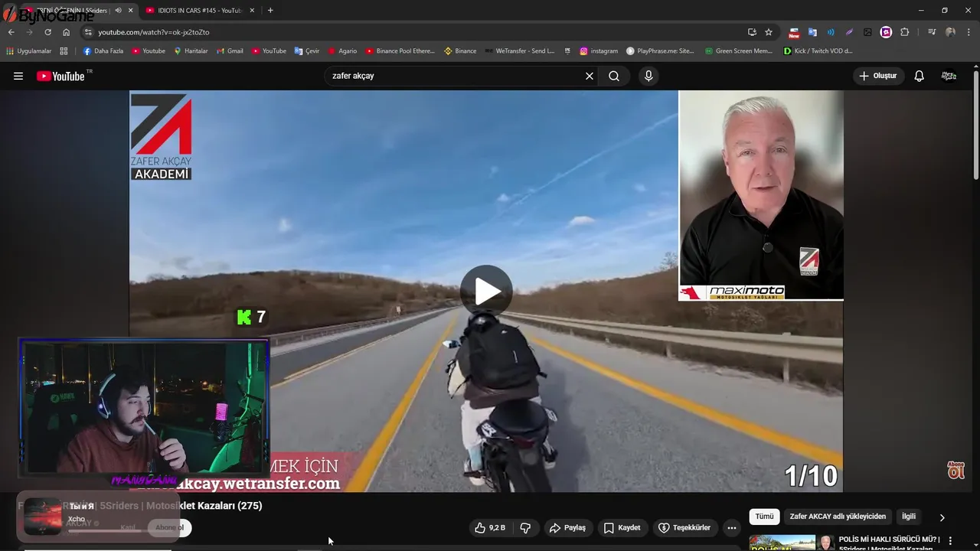Open options for POLİS Mİ HAKLI video
This screenshot has height=551, width=980.
(950, 541)
